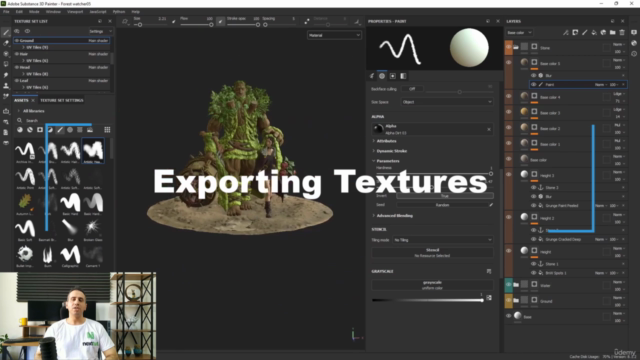640x360 pixels.
Task: Open the Window menu
Action: tap(53, 12)
